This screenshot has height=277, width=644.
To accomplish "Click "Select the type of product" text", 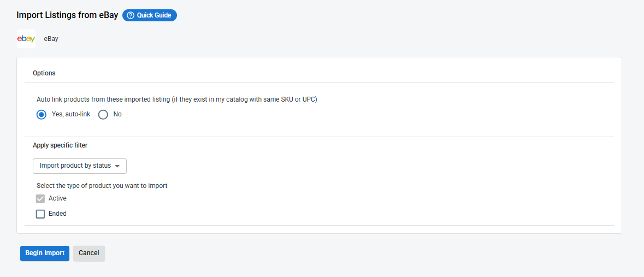I will pyautogui.click(x=102, y=185).
